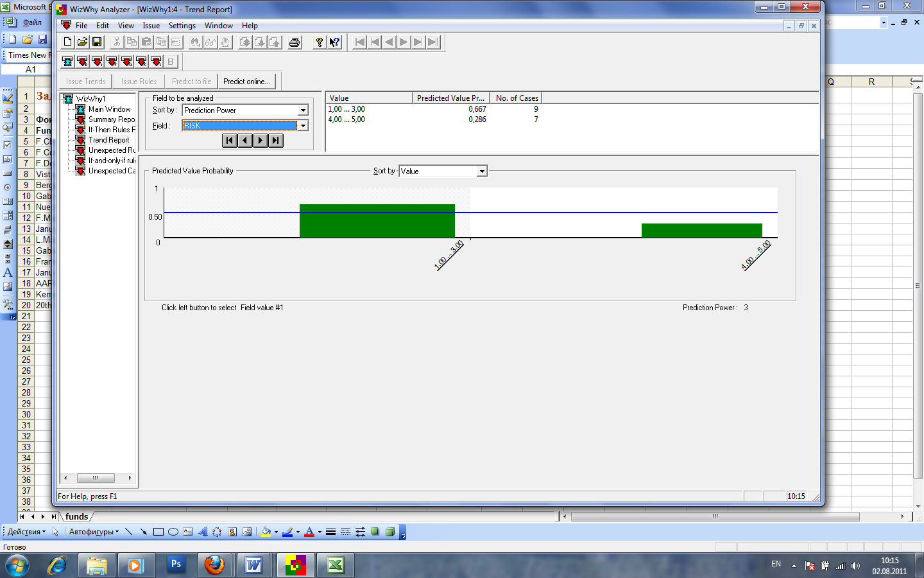Open the Dash Style icon in drawing toolbar
This screenshot has width=924, height=578.
(x=345, y=532)
